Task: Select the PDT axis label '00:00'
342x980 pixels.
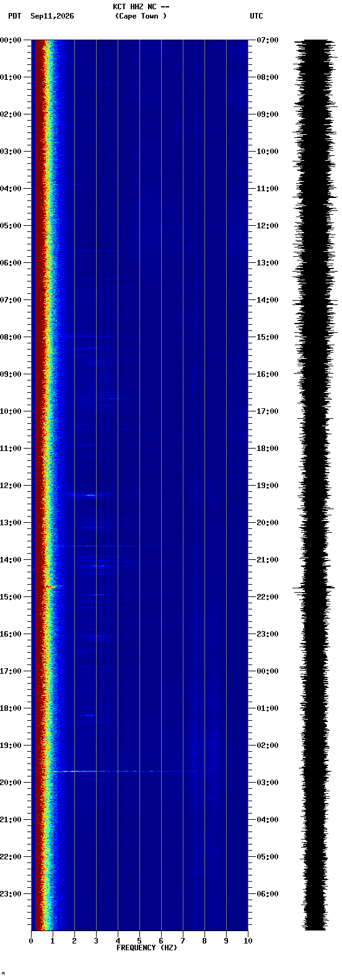Action: click(x=11, y=40)
